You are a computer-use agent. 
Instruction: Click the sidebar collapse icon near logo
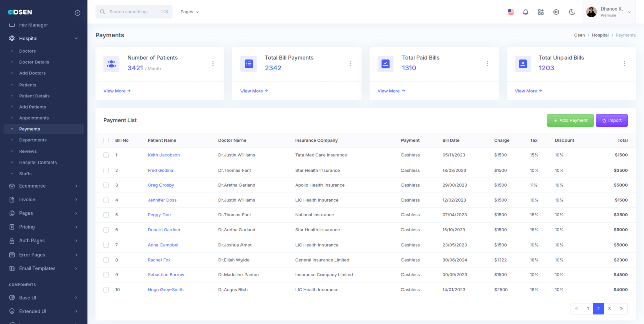click(77, 13)
